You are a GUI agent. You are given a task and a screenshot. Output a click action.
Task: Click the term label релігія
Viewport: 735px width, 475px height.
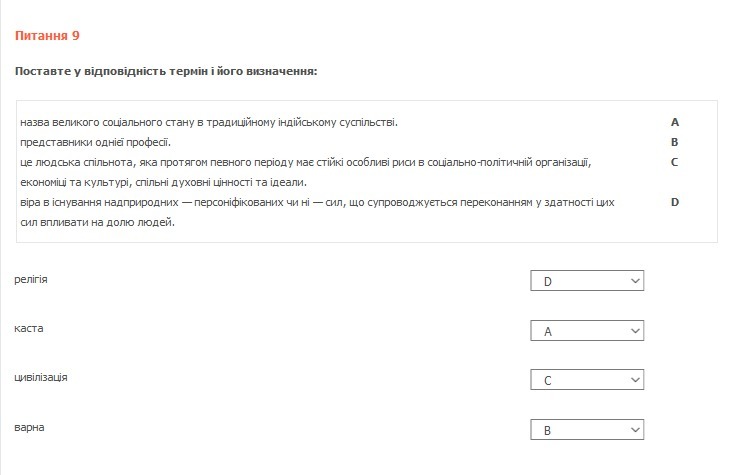(x=31, y=279)
